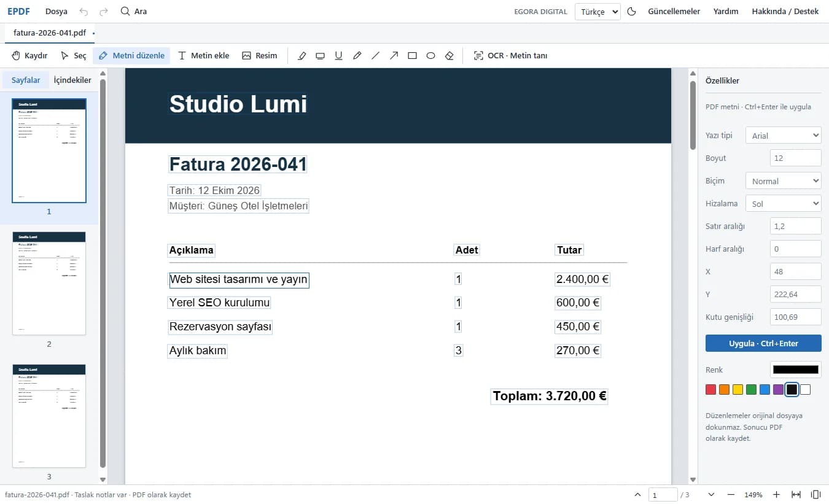Screen dimensions: 829x504
Task: Switch to the Seç selection tool
Action: [74, 56]
